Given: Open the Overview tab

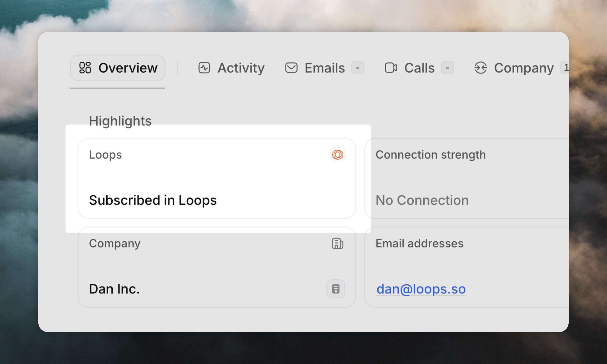Looking at the screenshot, I should coord(118,68).
